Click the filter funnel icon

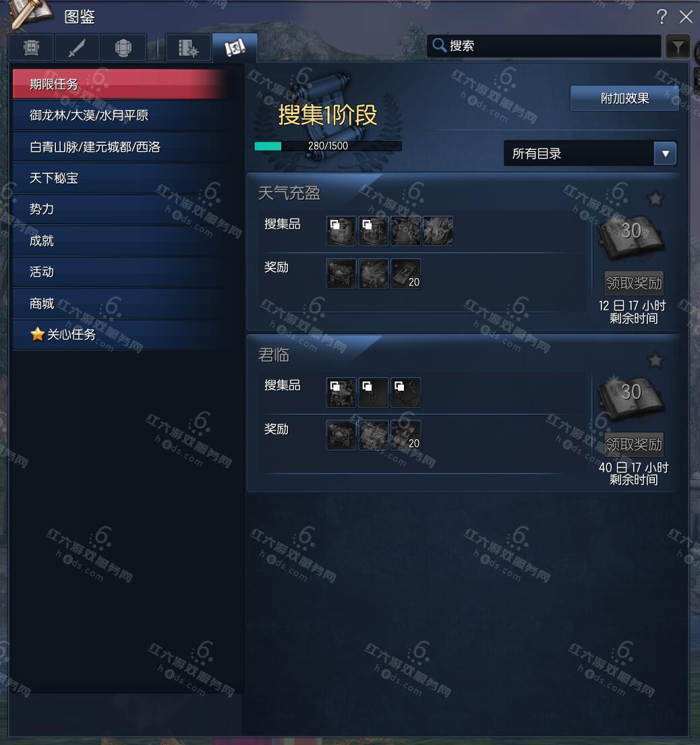click(x=678, y=47)
